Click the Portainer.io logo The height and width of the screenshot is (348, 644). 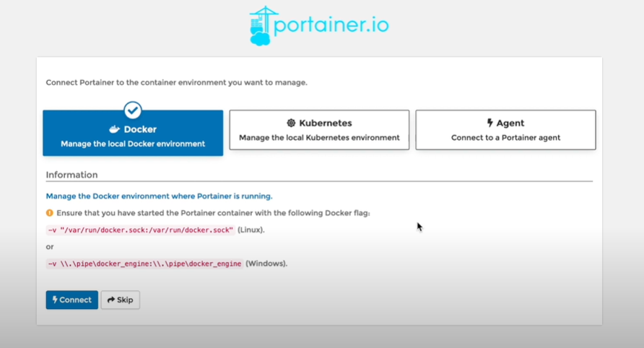319,25
